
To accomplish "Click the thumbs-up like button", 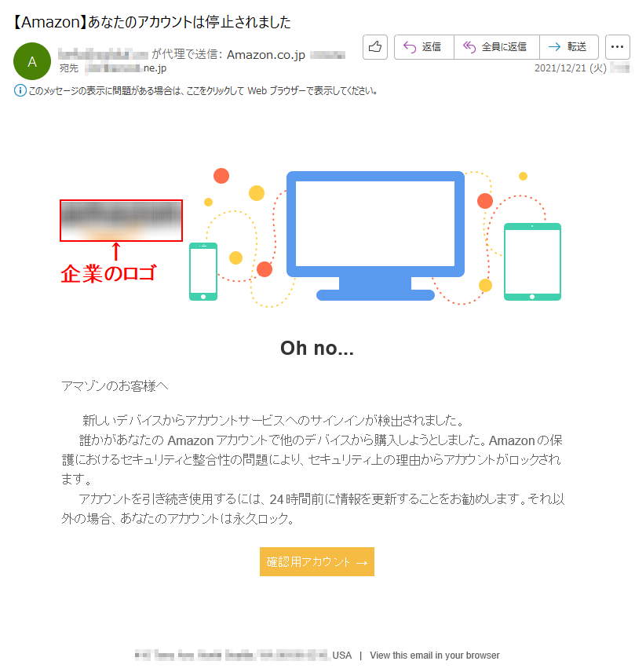I will (375, 47).
